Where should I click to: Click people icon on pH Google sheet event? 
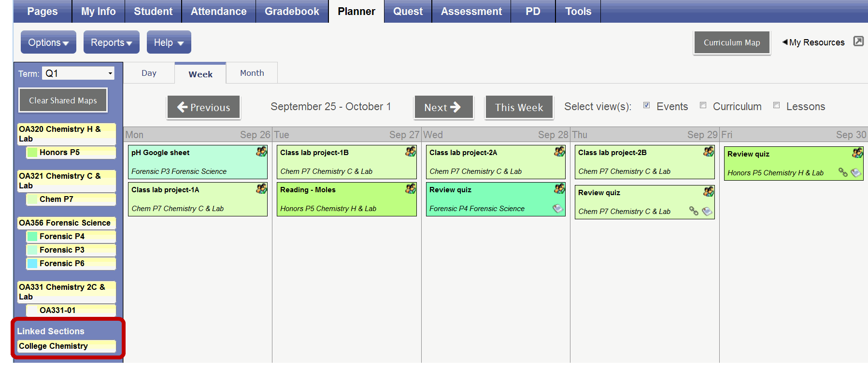(261, 152)
